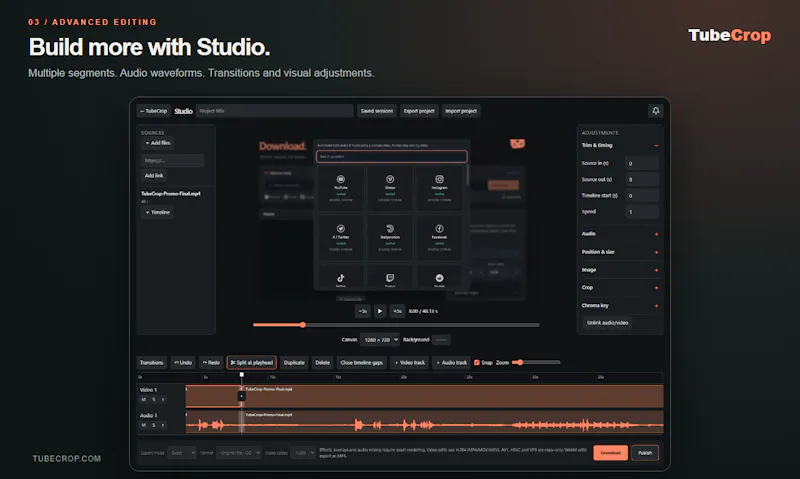Click the Speed value field
The height and width of the screenshot is (479, 800).
[642, 212]
